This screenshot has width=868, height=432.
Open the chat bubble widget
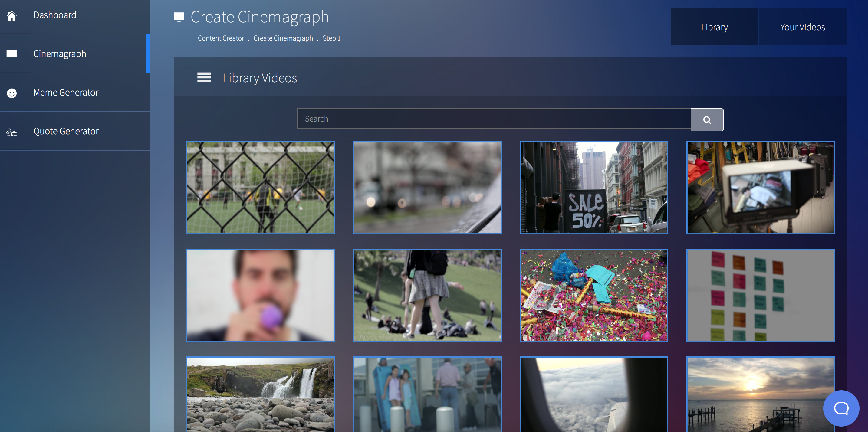[x=841, y=408]
